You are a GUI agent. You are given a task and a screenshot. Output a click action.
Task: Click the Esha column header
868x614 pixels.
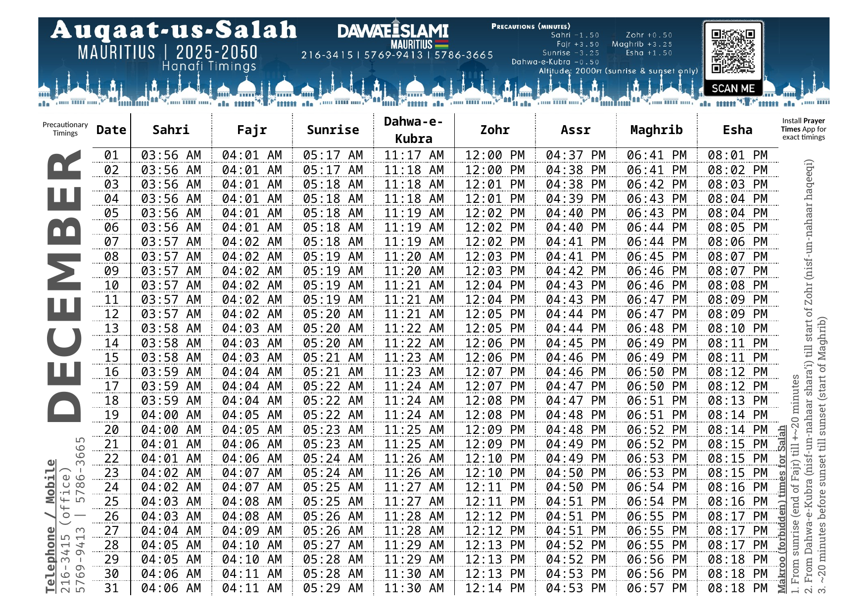pos(737,130)
